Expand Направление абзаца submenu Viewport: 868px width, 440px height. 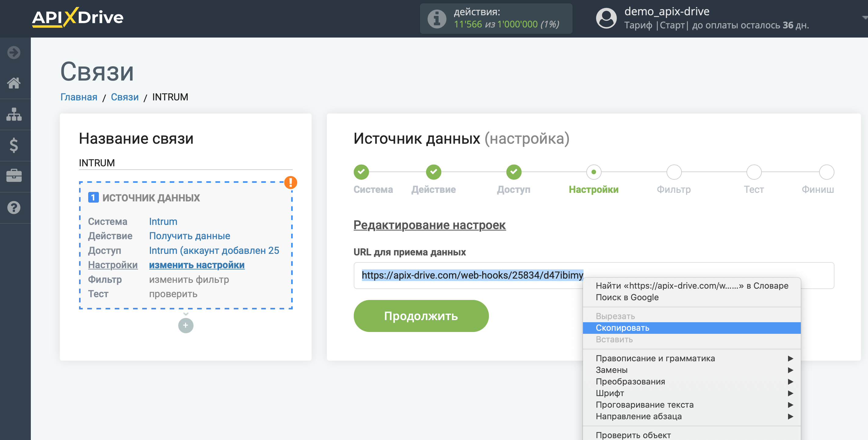coord(691,416)
